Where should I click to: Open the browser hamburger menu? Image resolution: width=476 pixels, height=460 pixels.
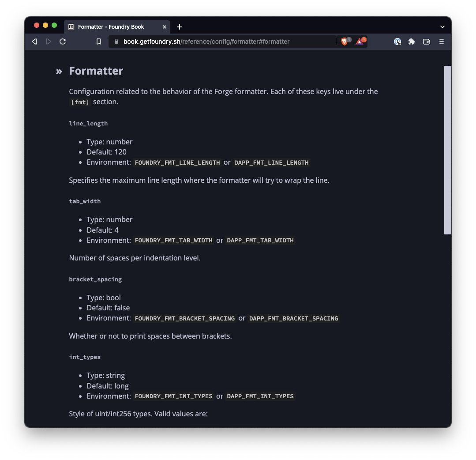click(x=442, y=41)
